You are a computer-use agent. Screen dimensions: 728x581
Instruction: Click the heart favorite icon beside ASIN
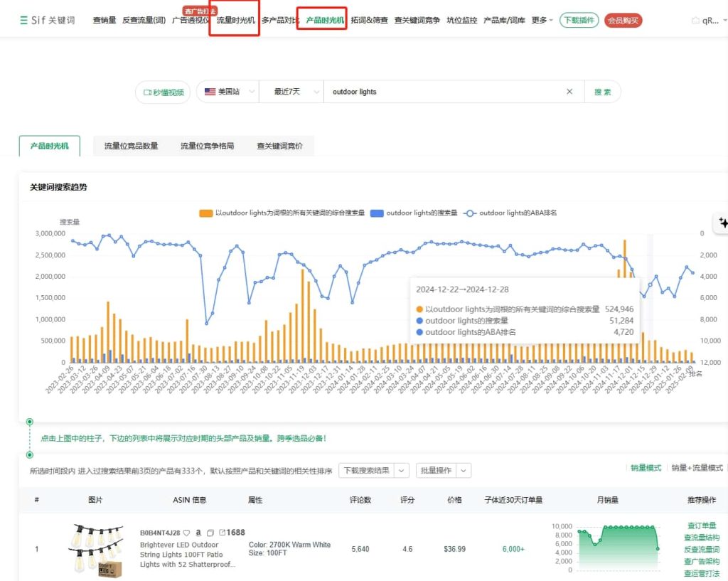[x=186, y=533]
